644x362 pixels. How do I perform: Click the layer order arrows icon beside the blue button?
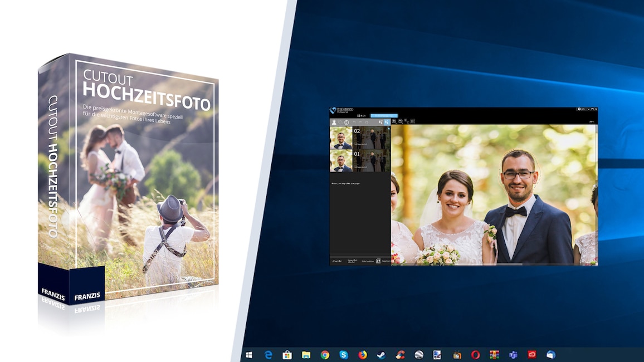(x=380, y=123)
